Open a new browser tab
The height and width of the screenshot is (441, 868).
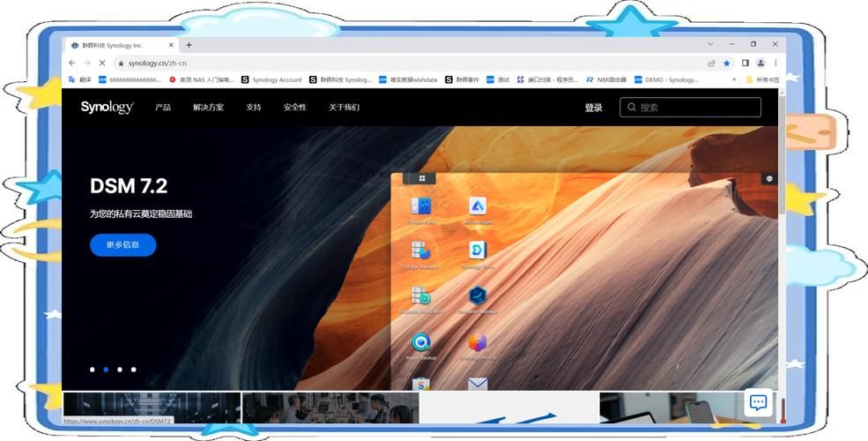(189, 45)
